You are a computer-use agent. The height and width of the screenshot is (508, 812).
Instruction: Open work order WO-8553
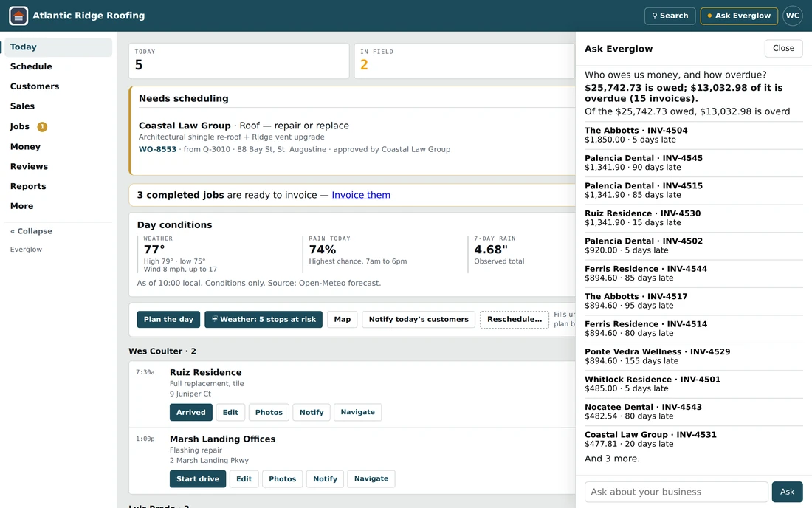click(157, 149)
